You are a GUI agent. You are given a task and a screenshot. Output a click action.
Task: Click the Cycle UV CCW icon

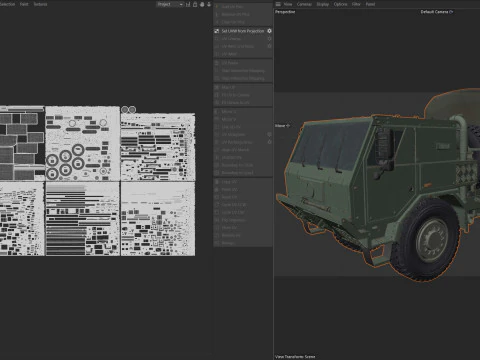[x=216, y=205]
